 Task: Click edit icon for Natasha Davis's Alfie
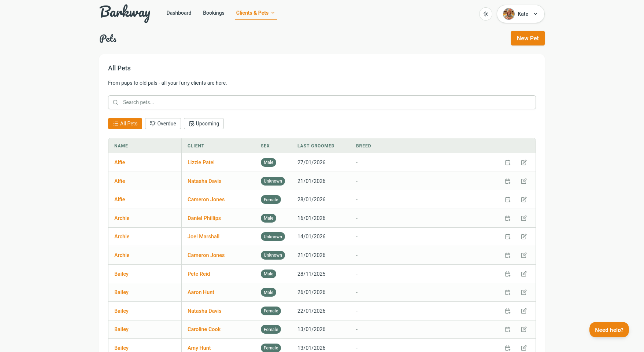tap(524, 181)
